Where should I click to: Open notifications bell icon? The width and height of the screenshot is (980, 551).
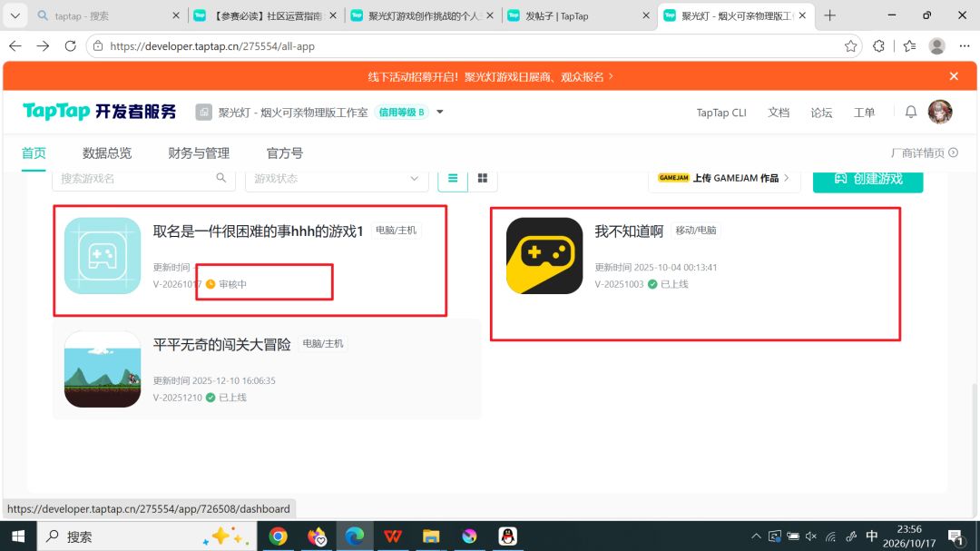(911, 112)
